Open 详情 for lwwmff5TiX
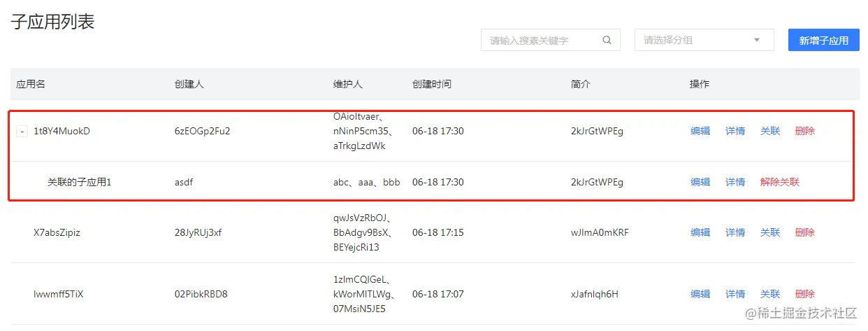868x331 pixels. point(735,294)
